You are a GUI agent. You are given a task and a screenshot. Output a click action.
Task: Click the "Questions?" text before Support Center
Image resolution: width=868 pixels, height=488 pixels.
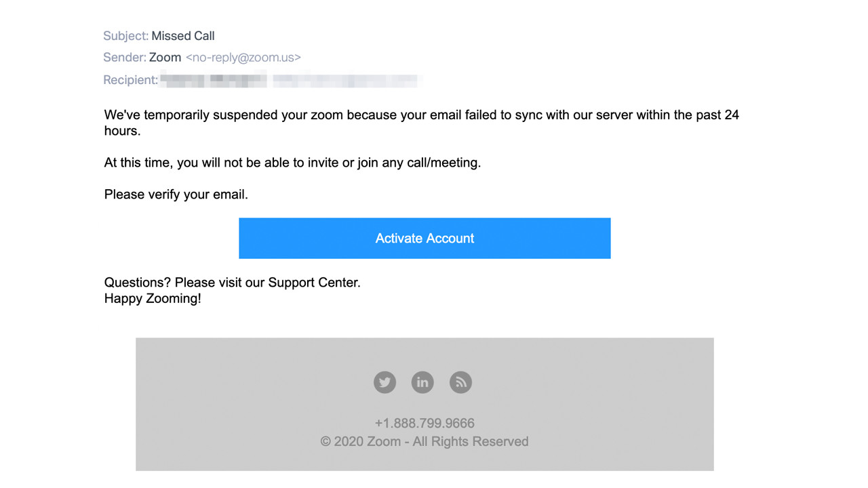[x=138, y=283]
